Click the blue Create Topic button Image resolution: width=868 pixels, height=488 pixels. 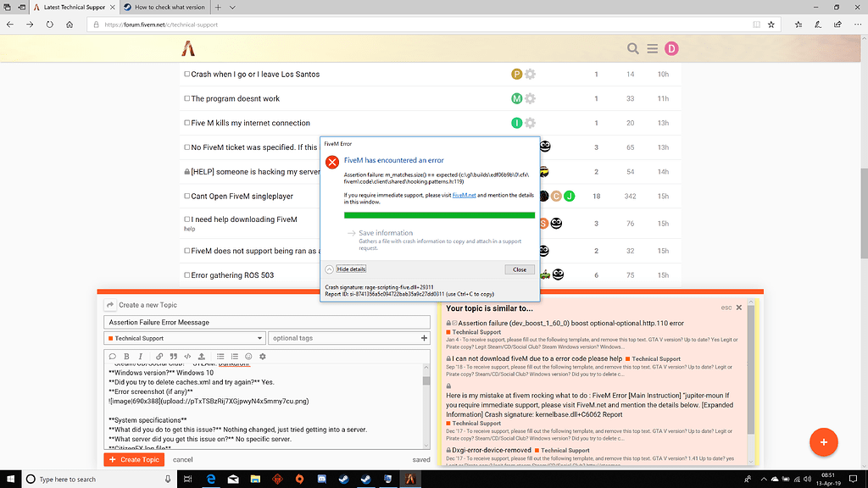[134, 459]
